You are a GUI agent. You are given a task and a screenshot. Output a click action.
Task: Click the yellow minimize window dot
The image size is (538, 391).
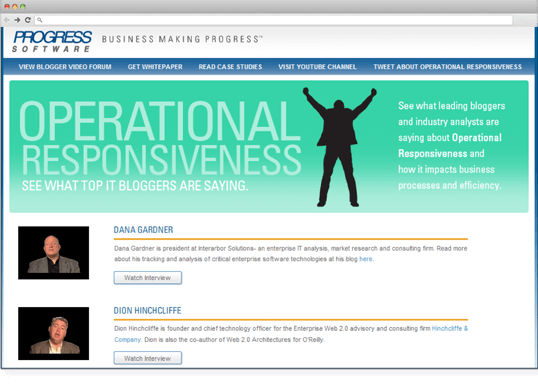point(15,7)
